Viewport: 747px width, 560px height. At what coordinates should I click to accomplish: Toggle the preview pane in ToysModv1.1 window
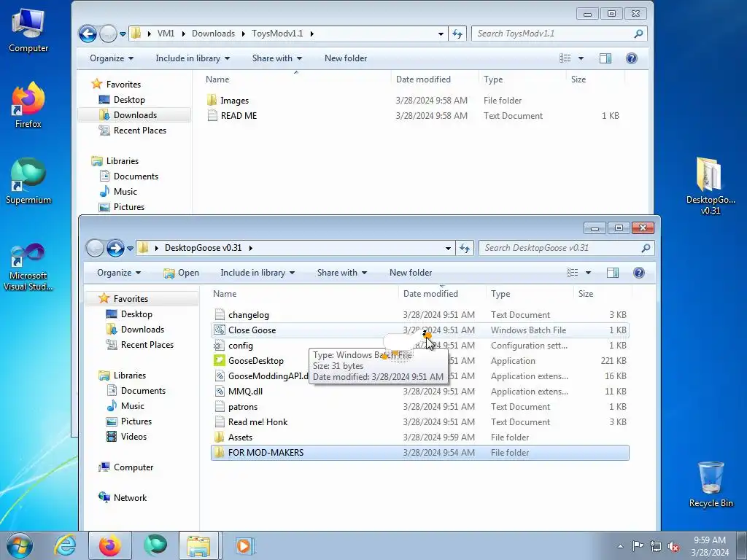pos(605,58)
